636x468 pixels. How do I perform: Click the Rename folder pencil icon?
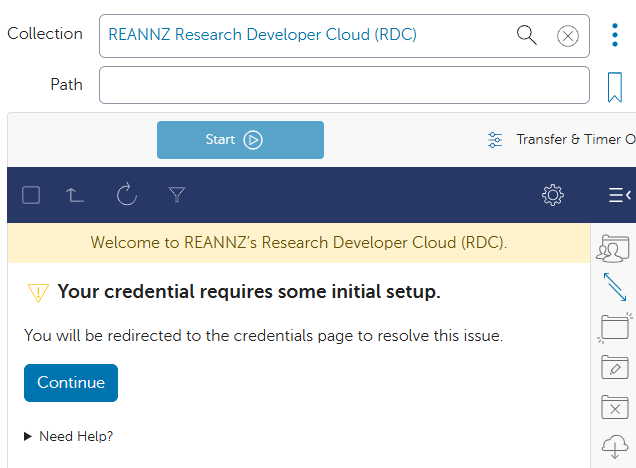tap(615, 367)
